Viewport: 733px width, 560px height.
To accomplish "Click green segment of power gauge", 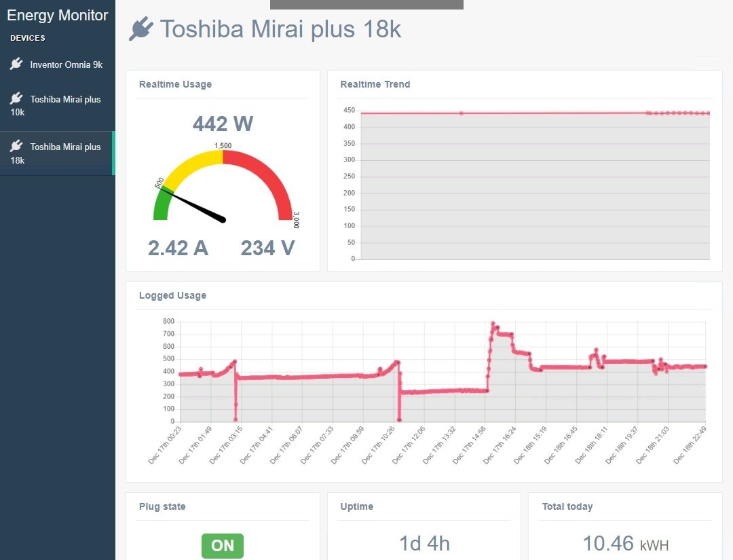I will click(x=162, y=205).
